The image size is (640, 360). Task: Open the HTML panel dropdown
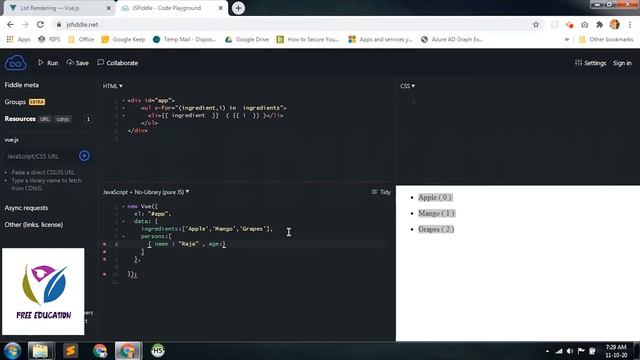113,86
